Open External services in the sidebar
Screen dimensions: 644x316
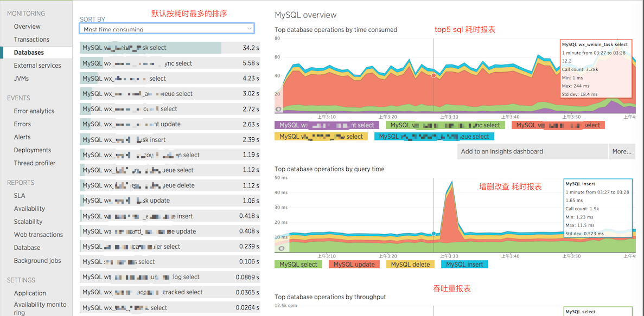37,65
